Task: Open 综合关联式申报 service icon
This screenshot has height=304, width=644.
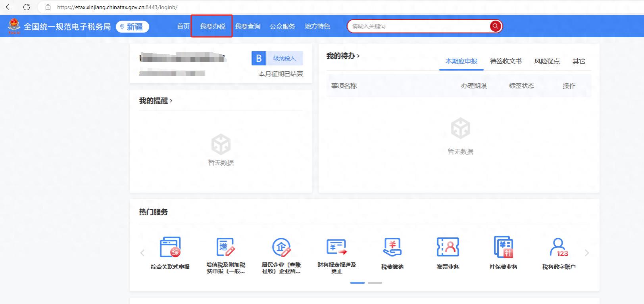Action: coord(170,247)
